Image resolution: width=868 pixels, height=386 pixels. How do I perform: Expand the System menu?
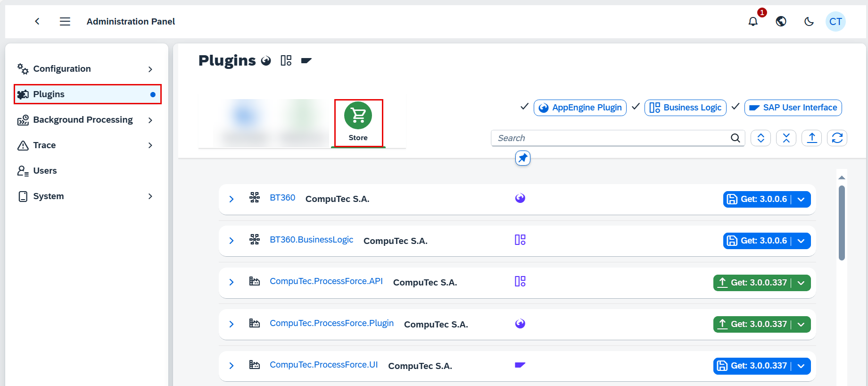click(150, 196)
